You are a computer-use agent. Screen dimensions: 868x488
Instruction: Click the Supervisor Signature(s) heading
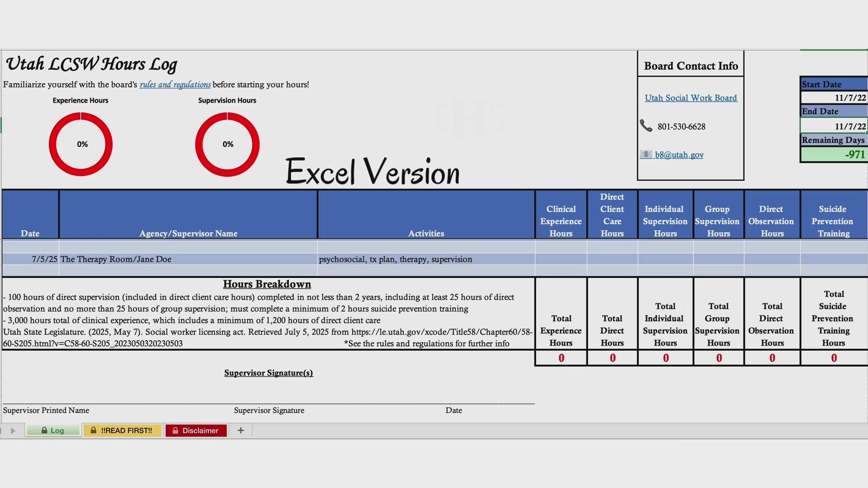point(269,373)
